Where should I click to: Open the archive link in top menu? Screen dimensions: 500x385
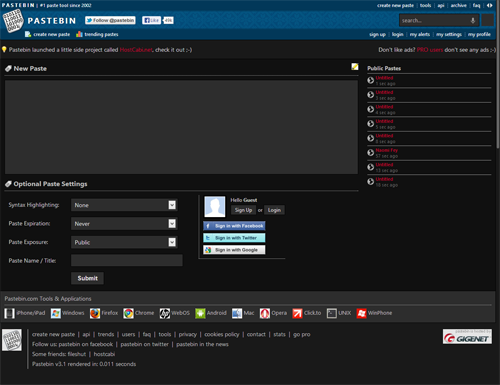pyautogui.click(x=459, y=5)
